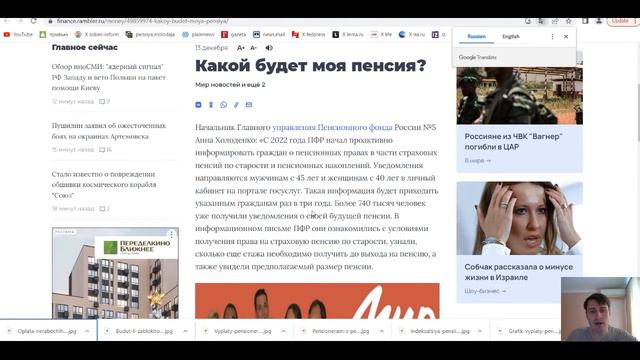The height and width of the screenshot is (360, 640).
Task: Share the article via WhatsApp icon
Action: [x=224, y=105]
